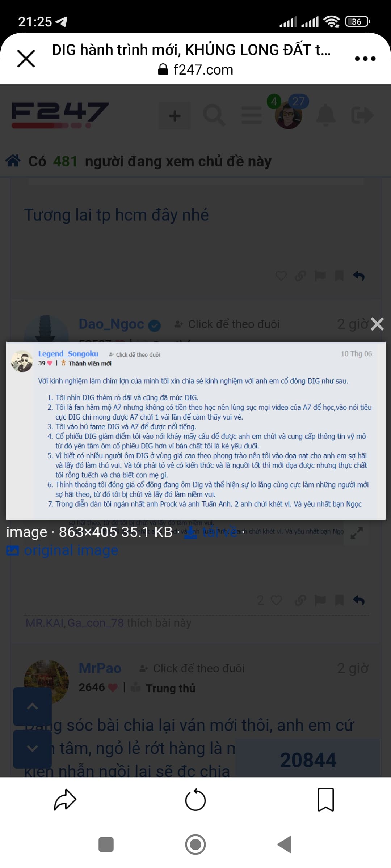Viewport: 391px width, 868px height.
Task: Reload page with circular refresh icon
Action: click(x=195, y=800)
